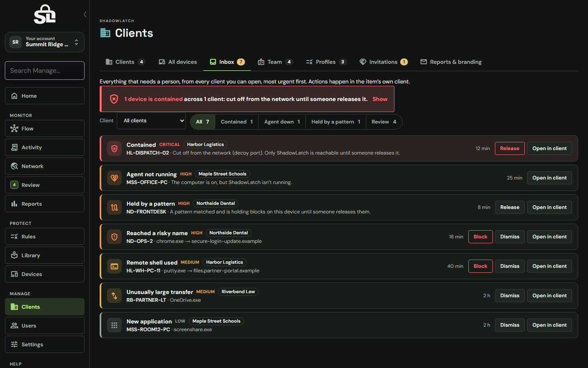Click the ShadowLatch SL logo

pyautogui.click(x=45, y=14)
